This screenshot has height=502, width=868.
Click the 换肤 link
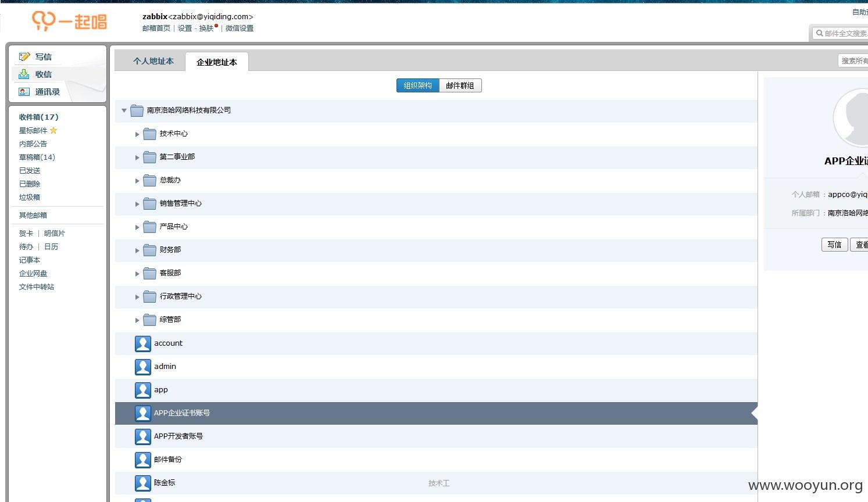tap(206, 28)
